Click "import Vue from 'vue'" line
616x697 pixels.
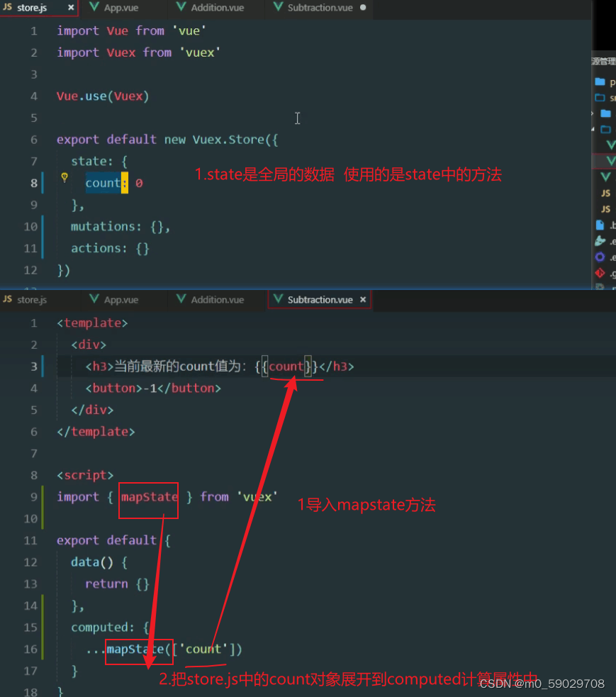click(131, 30)
